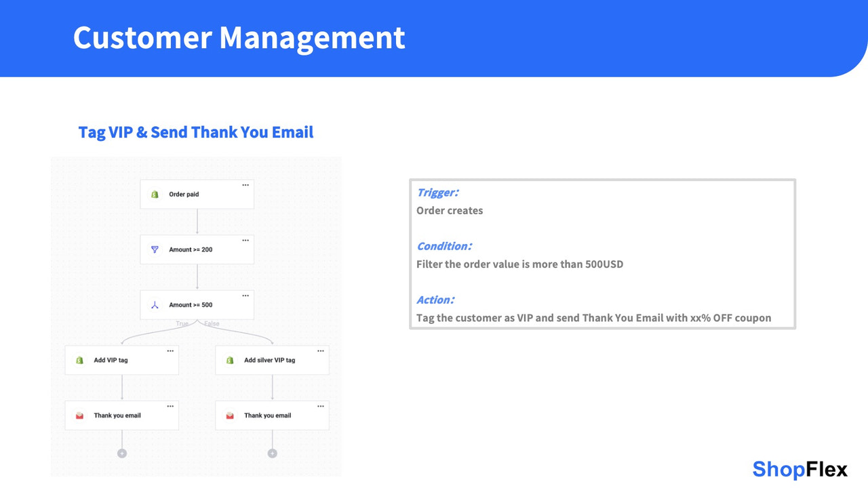The image size is (868, 488).
Task: Click the ShopFlex logo
Action: (799, 469)
